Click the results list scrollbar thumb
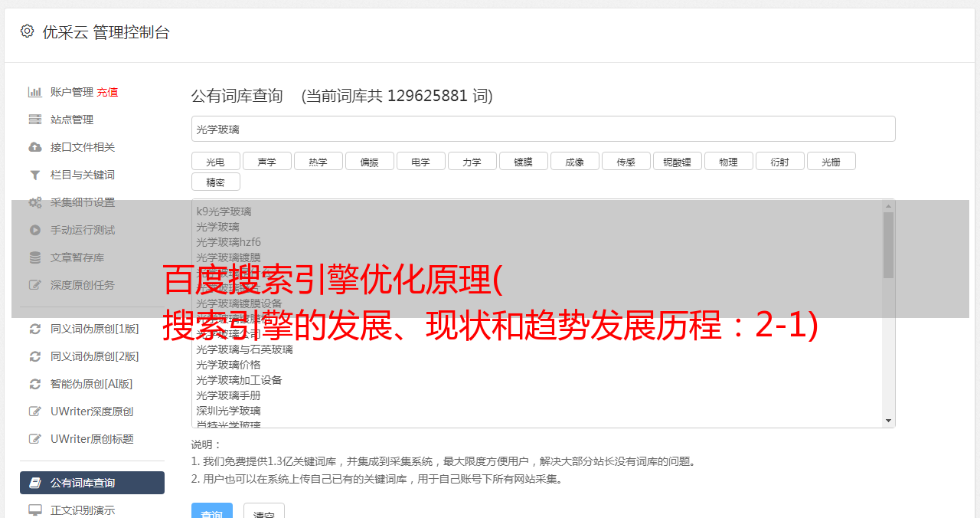 pyautogui.click(x=888, y=245)
